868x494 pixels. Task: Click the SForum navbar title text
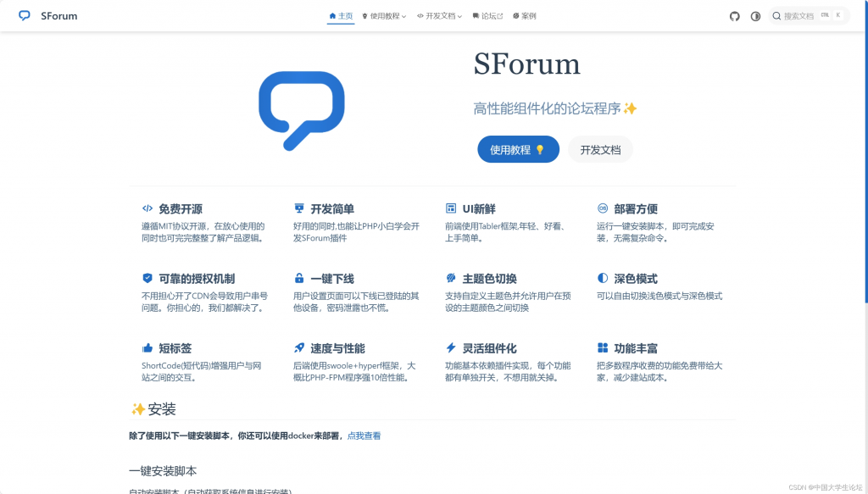59,16
